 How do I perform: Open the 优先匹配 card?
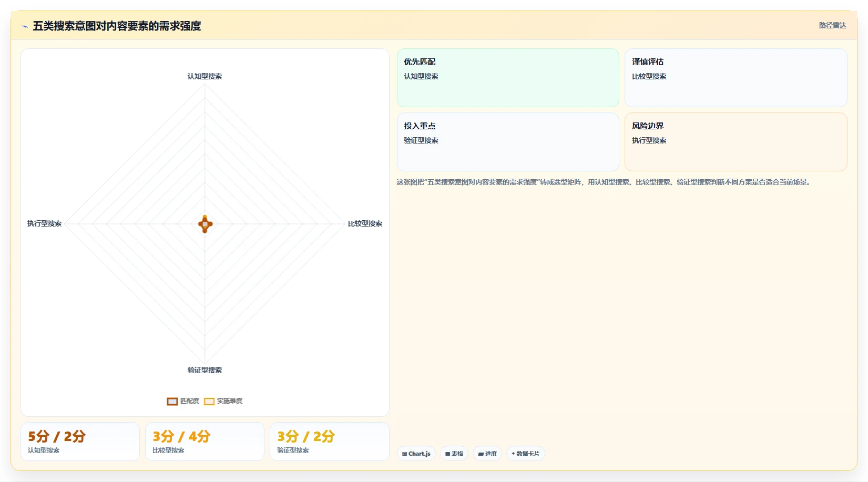[x=508, y=78]
